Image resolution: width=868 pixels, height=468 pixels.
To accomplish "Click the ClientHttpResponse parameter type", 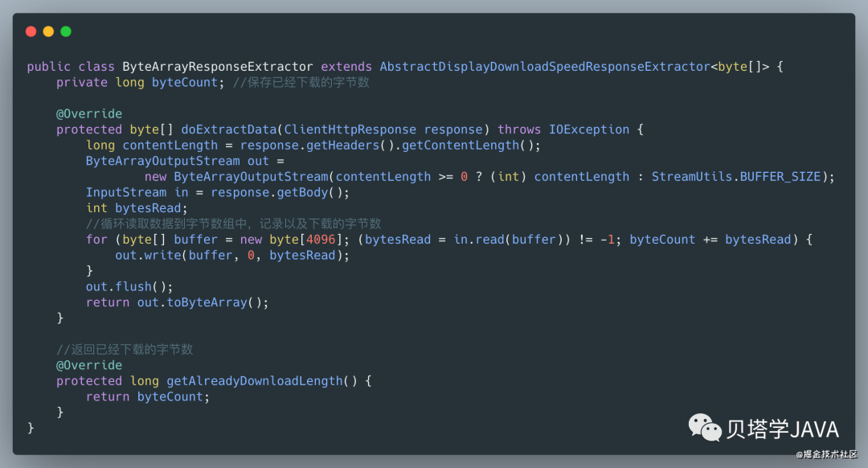I will [x=350, y=129].
